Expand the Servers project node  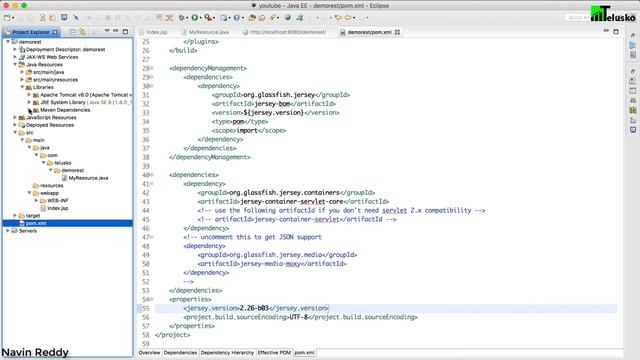8,231
